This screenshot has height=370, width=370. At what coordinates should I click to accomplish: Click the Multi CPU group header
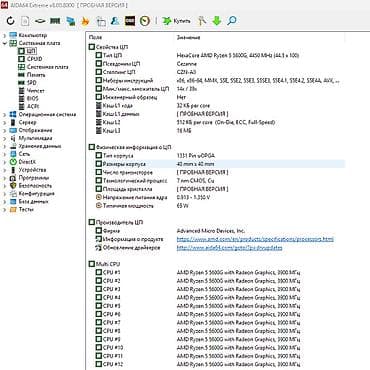(x=104, y=264)
